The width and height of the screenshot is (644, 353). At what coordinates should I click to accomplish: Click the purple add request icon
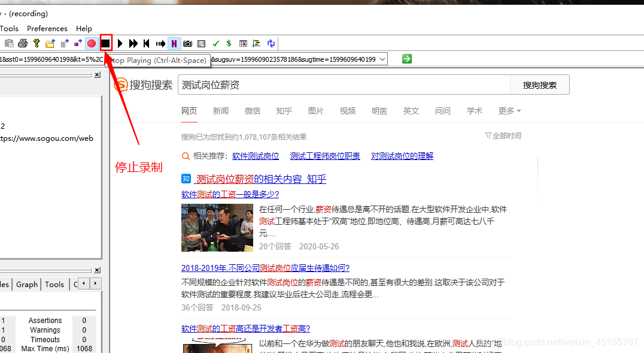pyautogui.click(x=78, y=43)
